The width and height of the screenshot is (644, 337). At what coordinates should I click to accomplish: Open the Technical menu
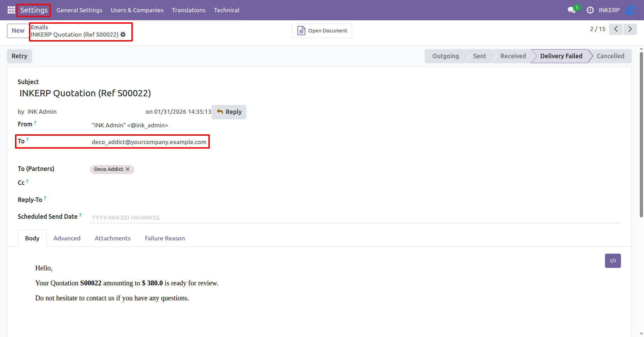[227, 10]
